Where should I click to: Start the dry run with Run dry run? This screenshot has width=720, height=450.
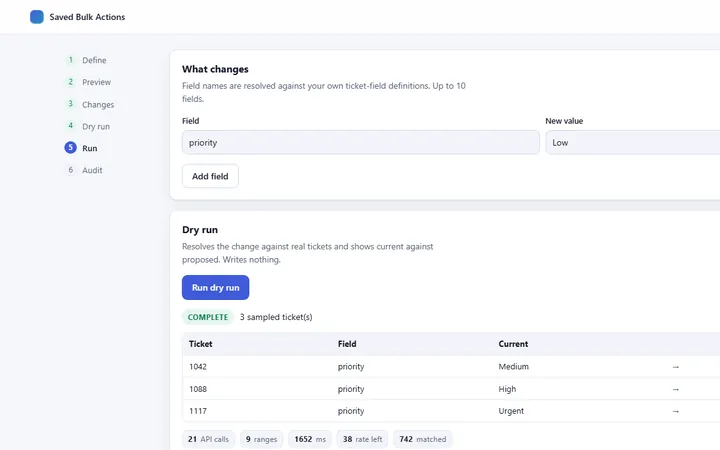coord(215,287)
